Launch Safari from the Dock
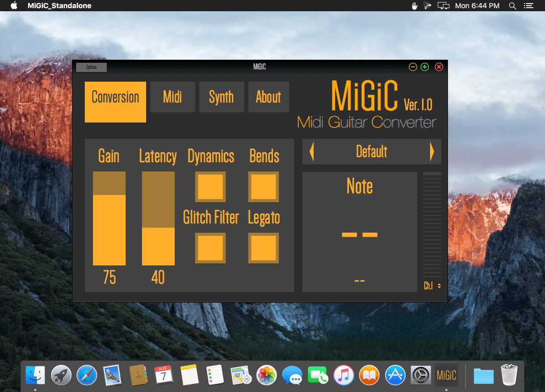 pyautogui.click(x=87, y=375)
